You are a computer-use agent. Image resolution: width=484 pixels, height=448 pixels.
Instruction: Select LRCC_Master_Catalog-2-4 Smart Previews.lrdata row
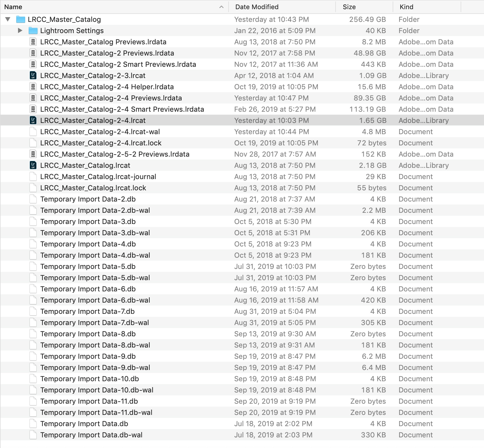[122, 109]
